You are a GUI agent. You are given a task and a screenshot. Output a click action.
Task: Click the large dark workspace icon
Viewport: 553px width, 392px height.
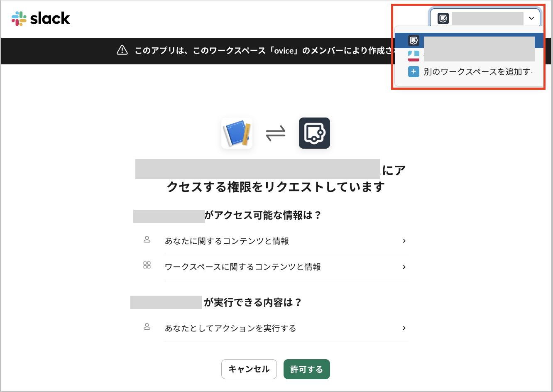click(314, 133)
